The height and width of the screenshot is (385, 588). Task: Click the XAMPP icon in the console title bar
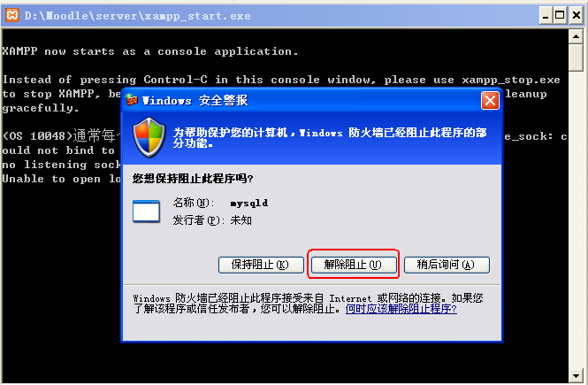12,15
